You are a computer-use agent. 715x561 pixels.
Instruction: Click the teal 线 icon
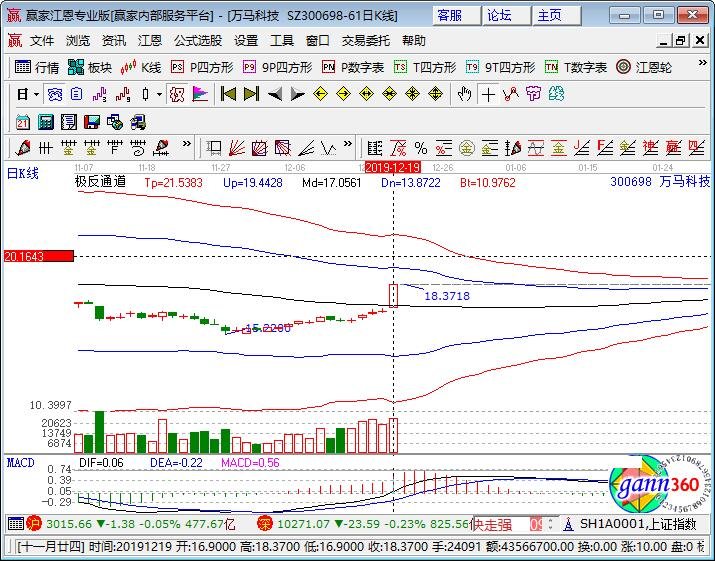click(556, 94)
